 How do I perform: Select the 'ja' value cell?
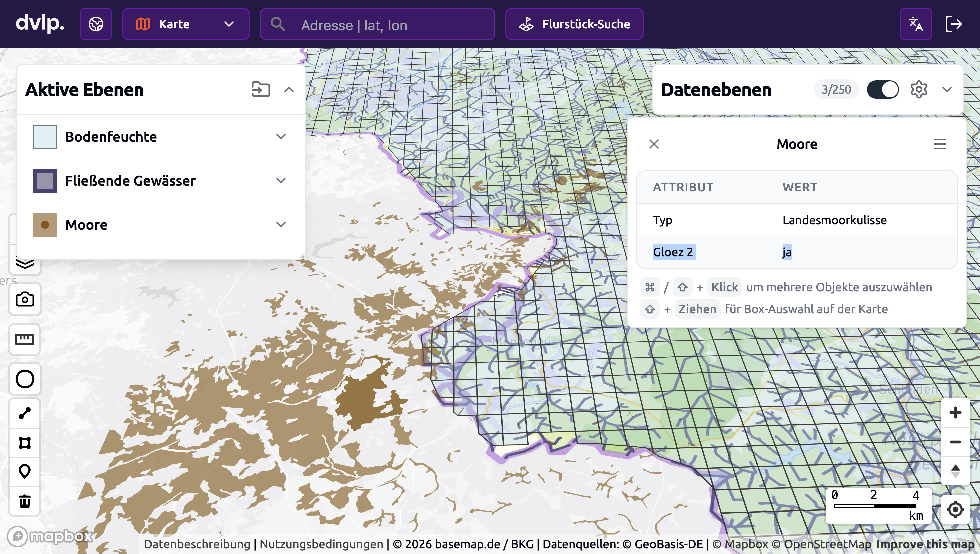tap(787, 252)
